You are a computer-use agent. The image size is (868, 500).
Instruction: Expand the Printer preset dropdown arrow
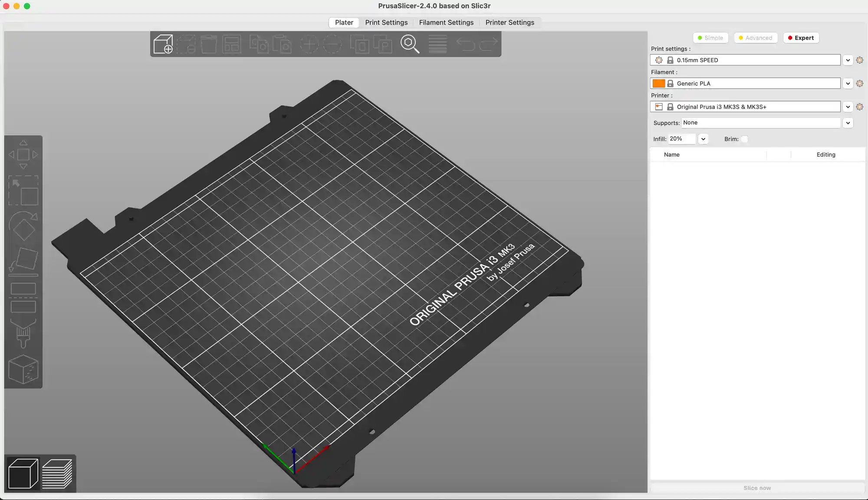coord(848,107)
